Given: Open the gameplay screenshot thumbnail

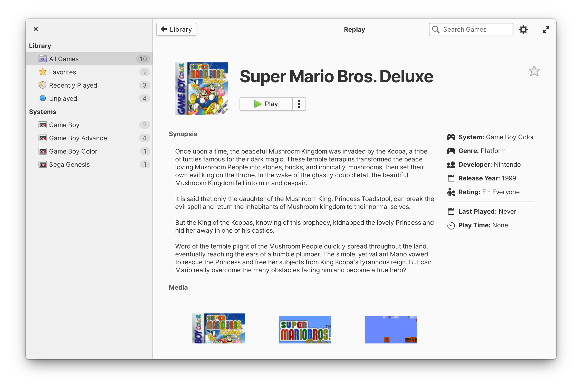Looking at the screenshot, I should coord(391,330).
